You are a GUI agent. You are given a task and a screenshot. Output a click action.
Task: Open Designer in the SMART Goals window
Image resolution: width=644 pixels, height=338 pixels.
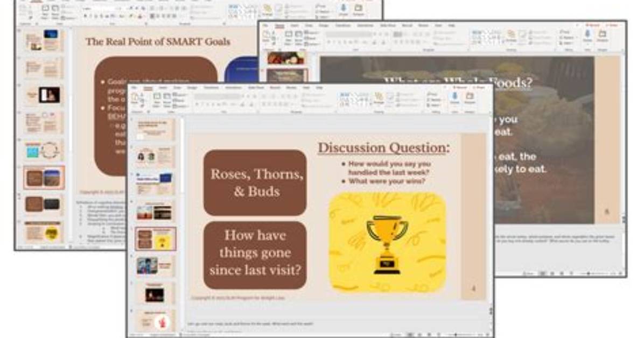(x=358, y=9)
